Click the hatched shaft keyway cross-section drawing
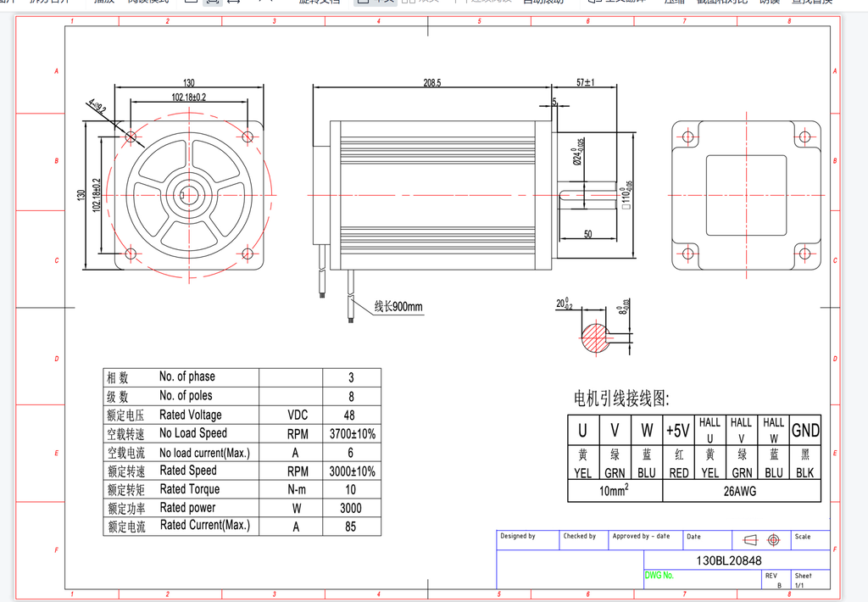 pos(601,339)
